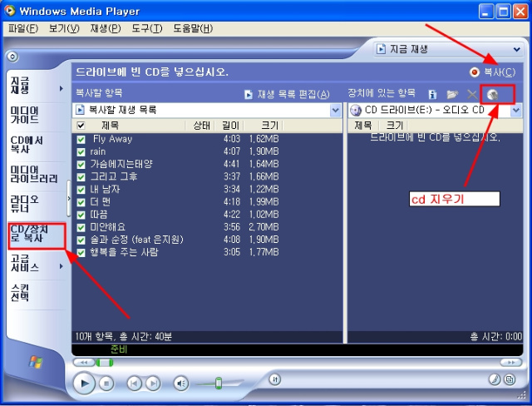Expand the 고급 서비스 sidebar arrow
The width and height of the screenshot is (532, 406).
(61, 266)
